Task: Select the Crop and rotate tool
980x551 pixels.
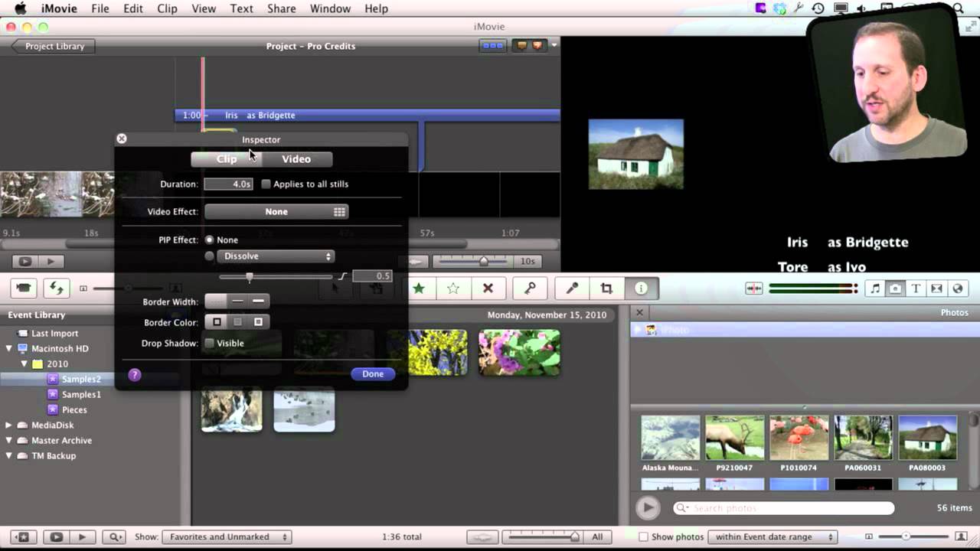Action: click(x=606, y=289)
